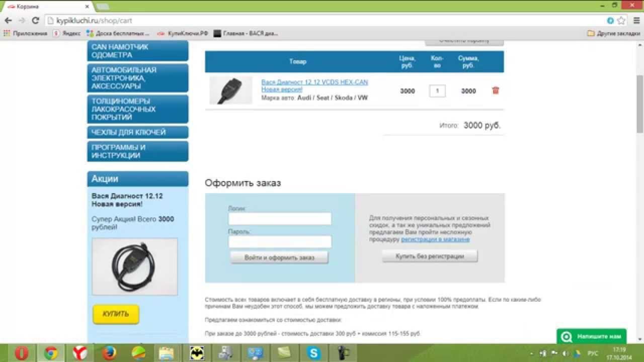The width and height of the screenshot is (644, 362).
Task: Follow the регистрации в магазине link
Action: pos(435,240)
